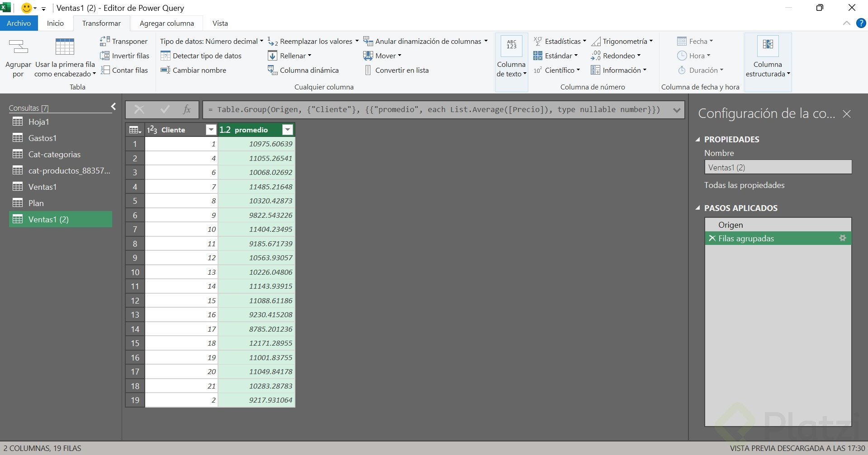
Task: Switch to the Agregar columna tab
Action: pos(166,23)
